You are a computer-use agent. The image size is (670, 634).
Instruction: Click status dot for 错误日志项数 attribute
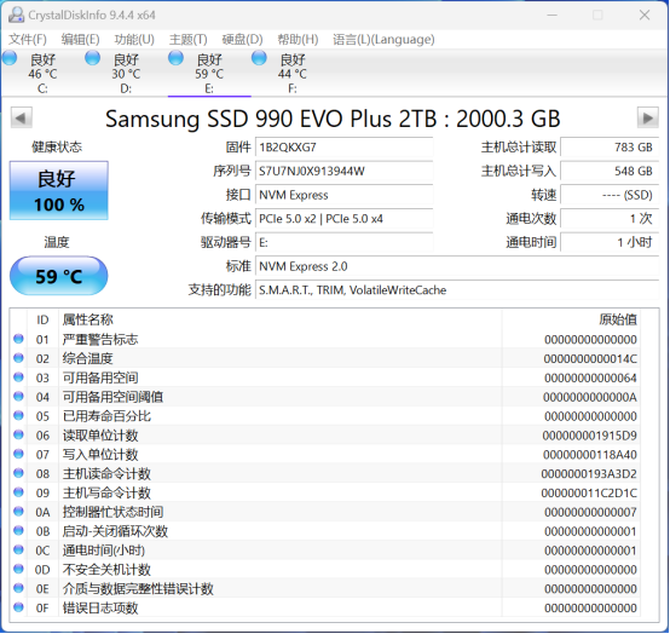[18, 608]
